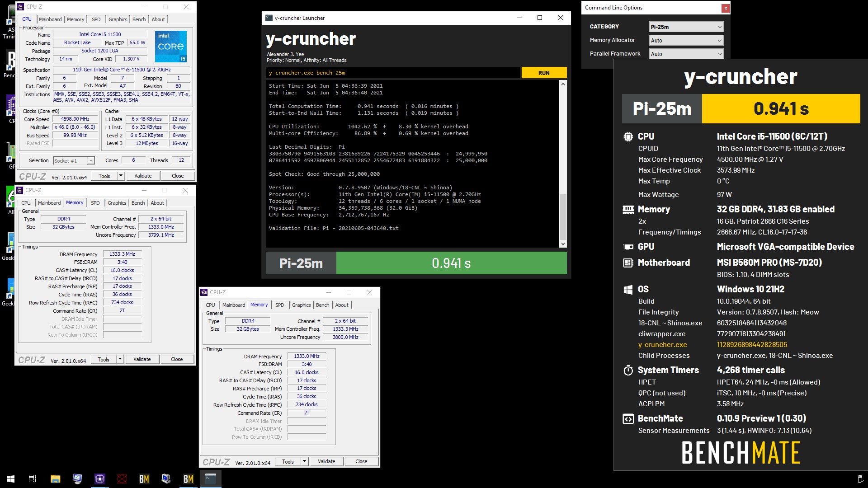Screen dimensions: 868x488
Task: Click the y-cruncher Launcher title bar icon
Action: click(x=269, y=18)
